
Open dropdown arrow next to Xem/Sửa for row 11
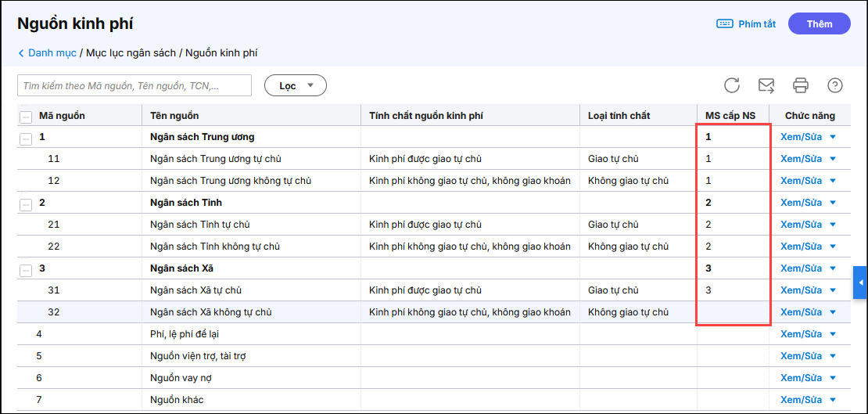pos(834,159)
